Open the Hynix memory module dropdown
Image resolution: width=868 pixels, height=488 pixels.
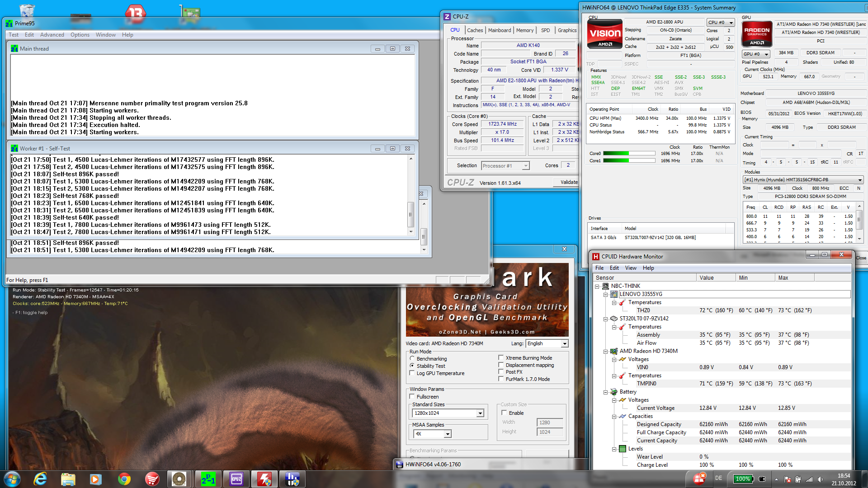pos(803,180)
